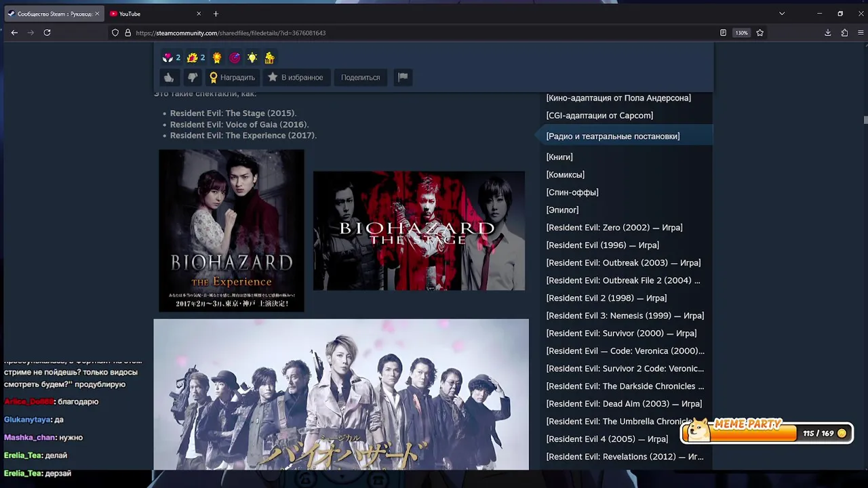Jump to Resident Evil: Survivor (2000) section

pyautogui.click(x=622, y=333)
